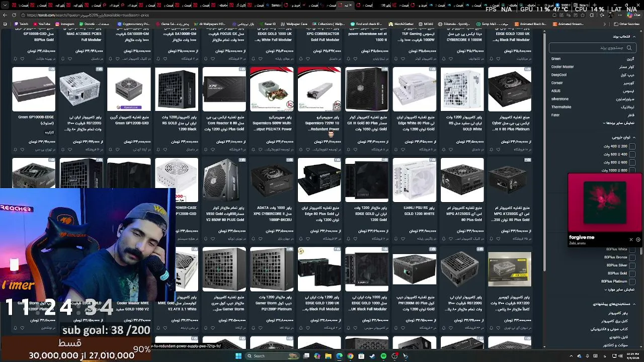The height and width of the screenshot is (362, 644).
Task: Enable the 80Plus White filter
Action: (x=631, y=249)
